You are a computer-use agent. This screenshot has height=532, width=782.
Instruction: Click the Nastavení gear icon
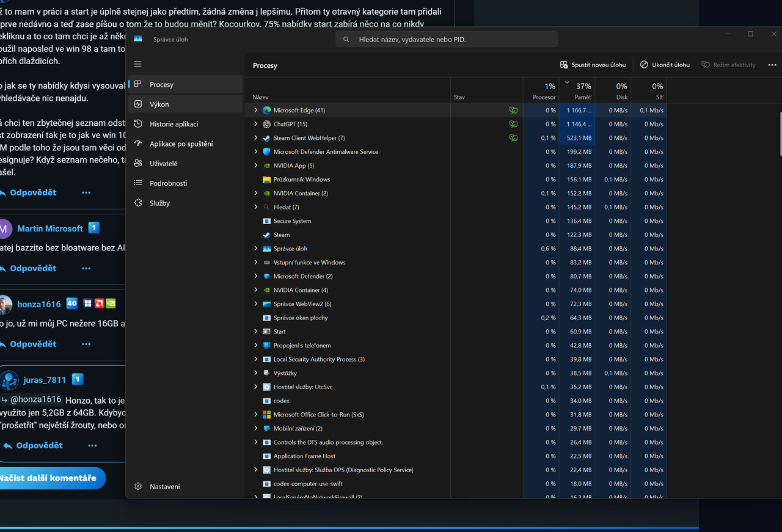pos(138,487)
